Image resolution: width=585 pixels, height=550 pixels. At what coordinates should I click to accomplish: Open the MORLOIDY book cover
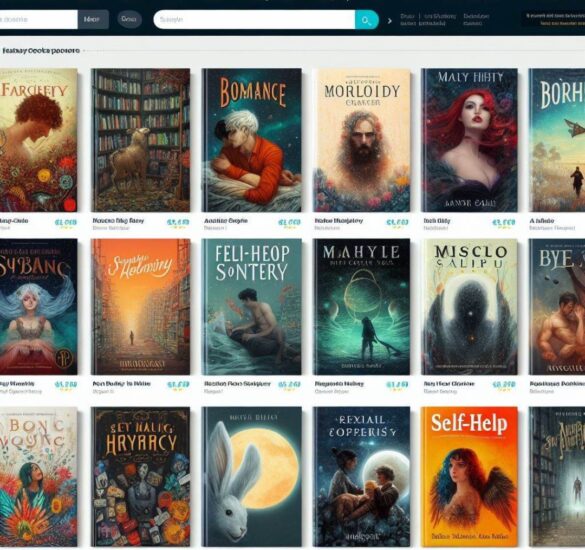361,140
